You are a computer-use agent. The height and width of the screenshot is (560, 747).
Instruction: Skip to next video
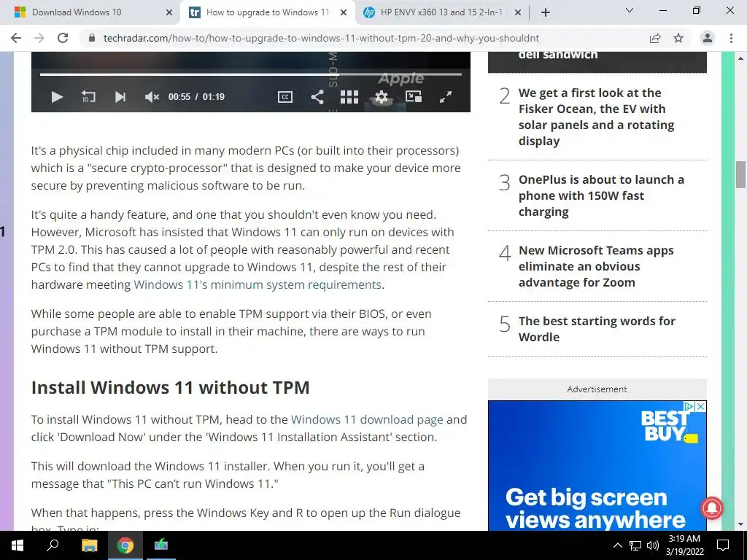click(x=120, y=97)
